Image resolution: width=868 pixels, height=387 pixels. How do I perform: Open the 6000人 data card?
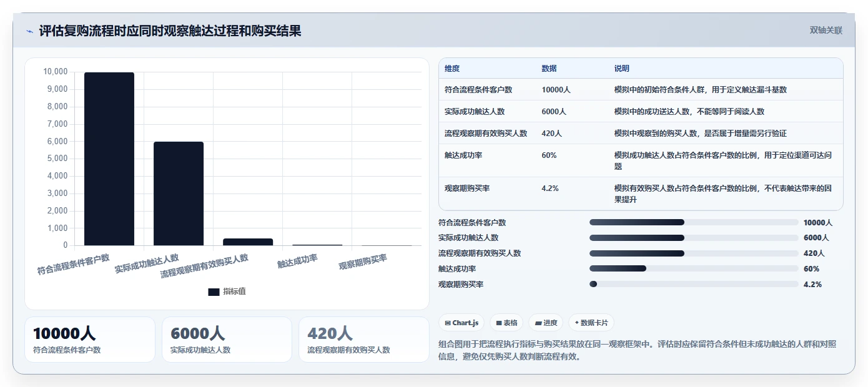pyautogui.click(x=227, y=340)
